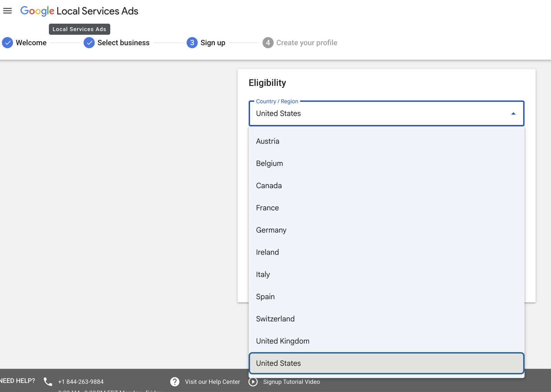This screenshot has height=392, width=551.
Task: Select the highlighted United States option
Action: coord(386,363)
